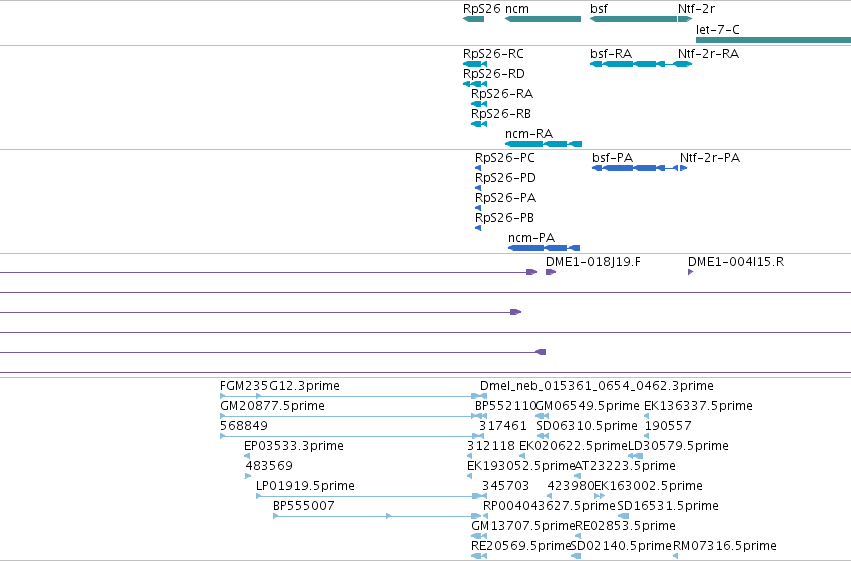Click the GM06549.5prime EST label
The height and width of the screenshot is (561, 851).
[x=588, y=406]
